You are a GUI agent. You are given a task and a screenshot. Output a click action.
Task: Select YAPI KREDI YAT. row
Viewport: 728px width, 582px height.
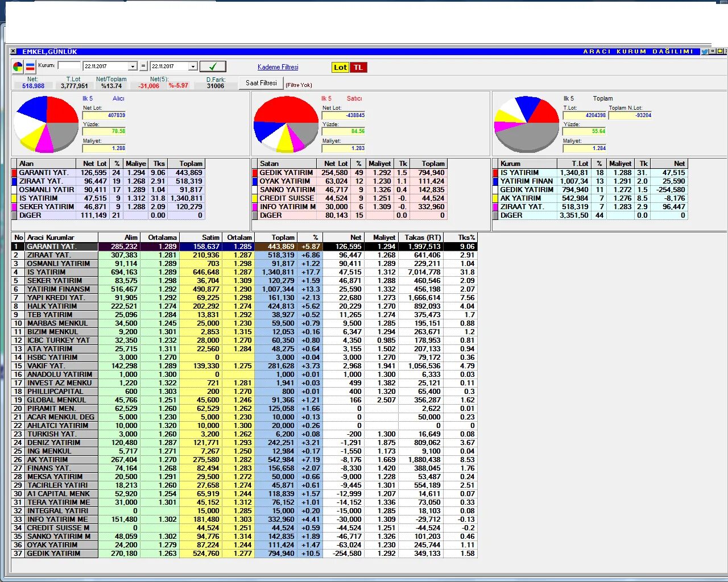[245, 298]
